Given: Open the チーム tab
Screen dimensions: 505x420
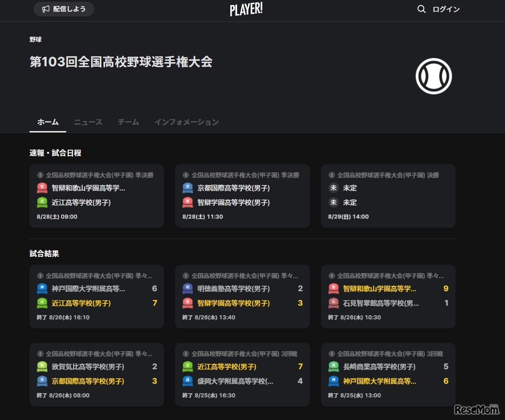Looking at the screenshot, I should [x=128, y=122].
